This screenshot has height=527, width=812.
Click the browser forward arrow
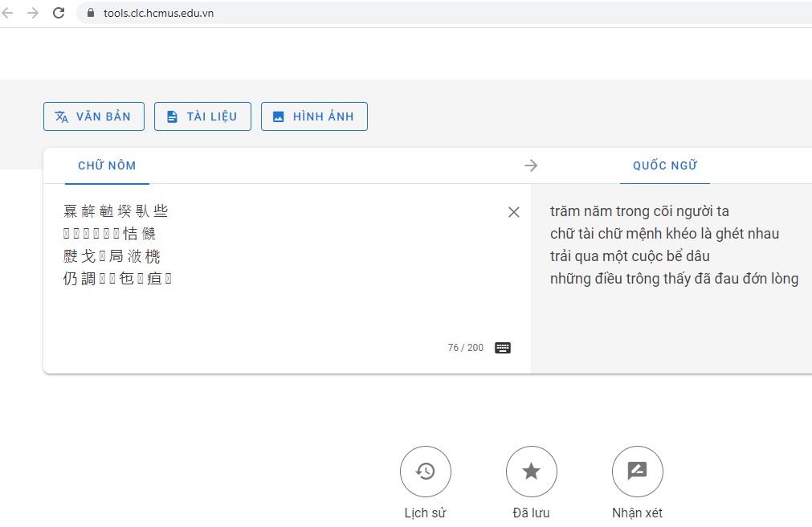(x=33, y=13)
